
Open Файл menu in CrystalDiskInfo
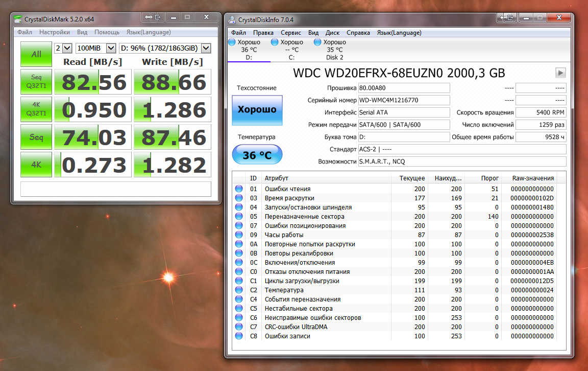(238, 33)
